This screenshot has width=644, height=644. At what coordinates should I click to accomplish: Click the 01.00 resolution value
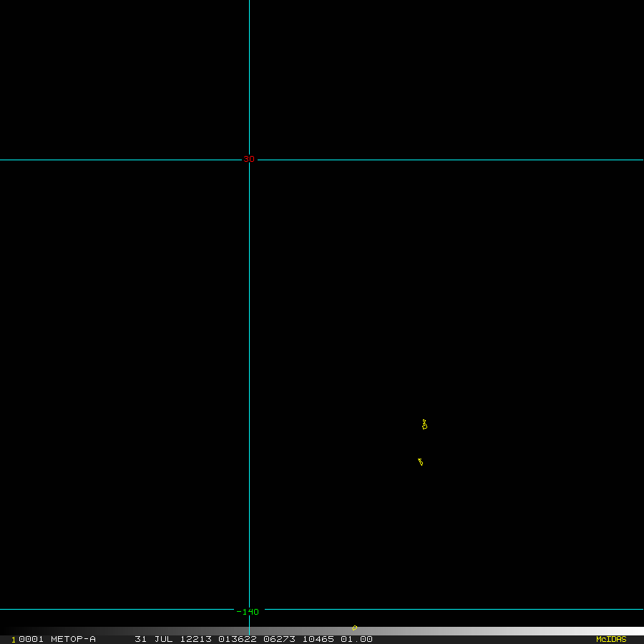coord(356,639)
